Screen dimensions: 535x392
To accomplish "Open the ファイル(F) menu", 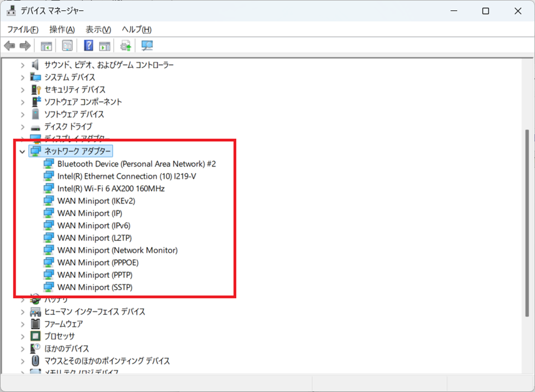I will 22,30.
